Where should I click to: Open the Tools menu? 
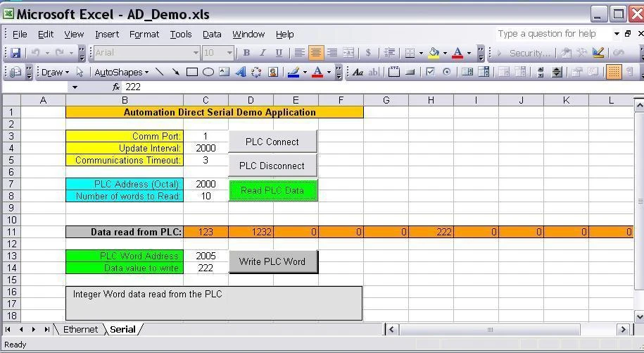[181, 34]
